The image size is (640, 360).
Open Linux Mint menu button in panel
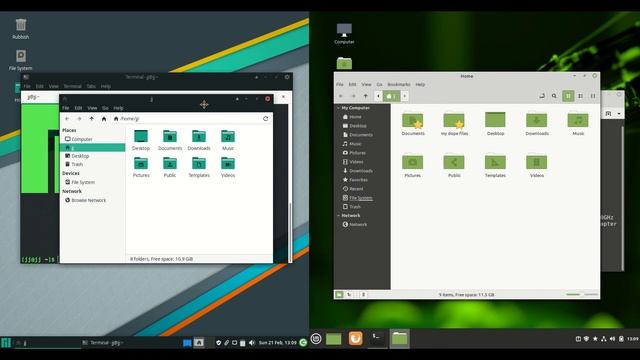point(316,338)
